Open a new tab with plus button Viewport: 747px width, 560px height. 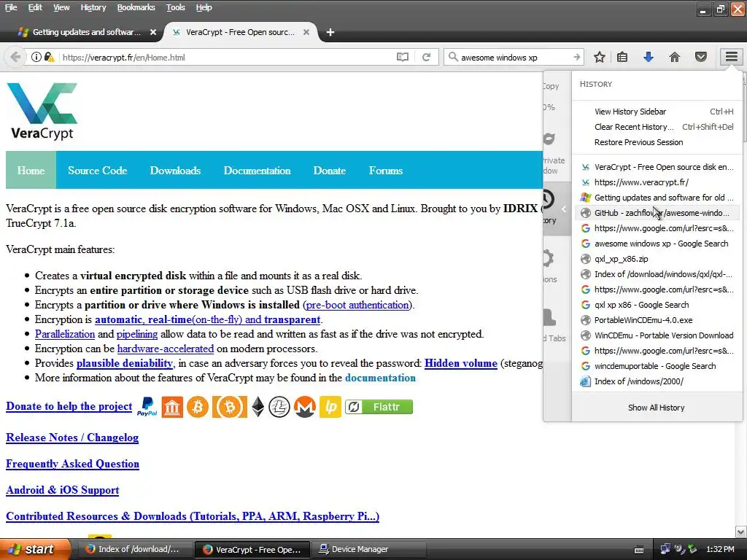point(330,32)
